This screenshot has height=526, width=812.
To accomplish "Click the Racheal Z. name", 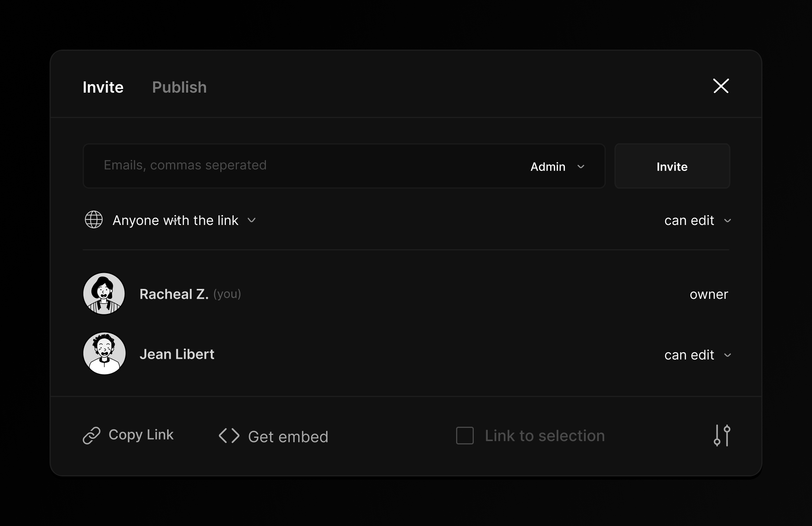I will point(174,294).
